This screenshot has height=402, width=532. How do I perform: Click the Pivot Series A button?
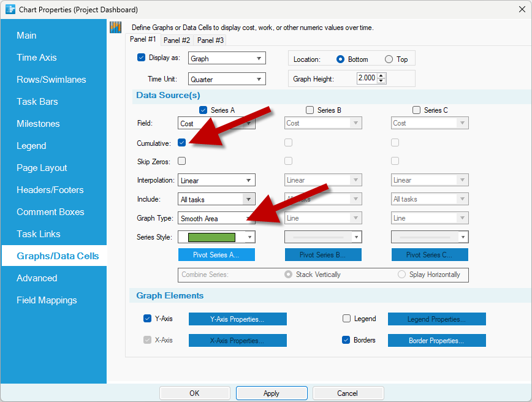(216, 255)
